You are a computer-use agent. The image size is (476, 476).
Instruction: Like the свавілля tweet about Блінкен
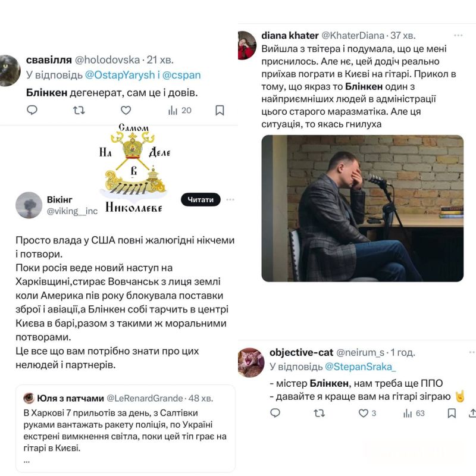click(x=126, y=110)
